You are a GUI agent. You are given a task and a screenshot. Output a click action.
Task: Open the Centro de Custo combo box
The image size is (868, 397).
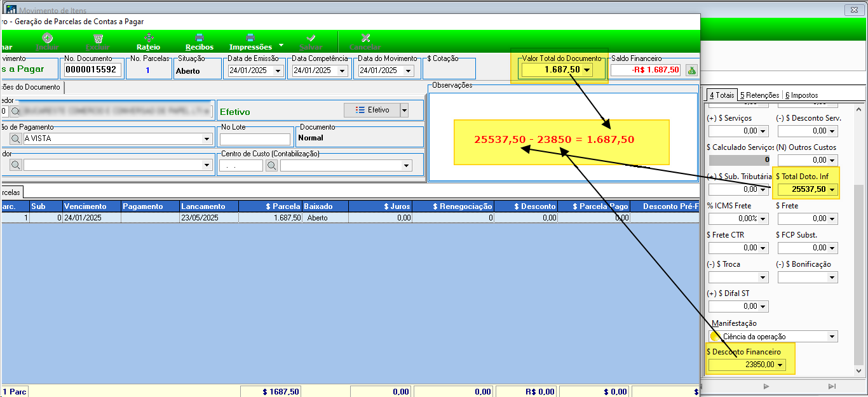click(x=406, y=165)
